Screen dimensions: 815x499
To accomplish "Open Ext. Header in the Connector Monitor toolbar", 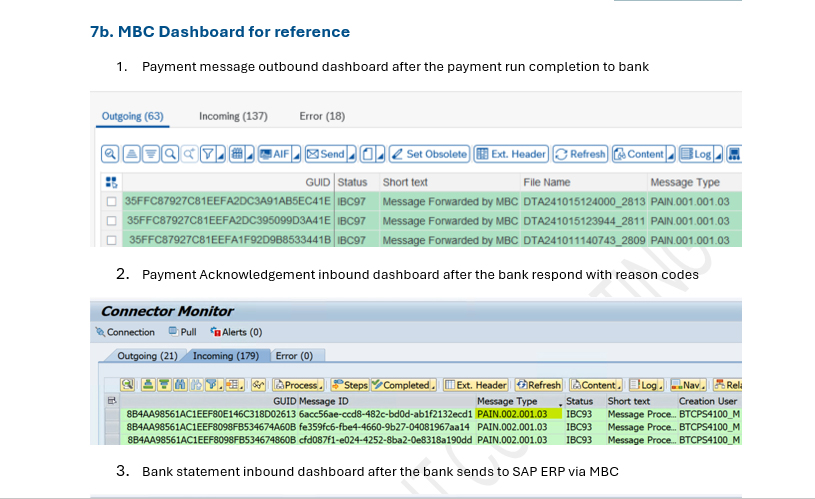I will (x=477, y=385).
